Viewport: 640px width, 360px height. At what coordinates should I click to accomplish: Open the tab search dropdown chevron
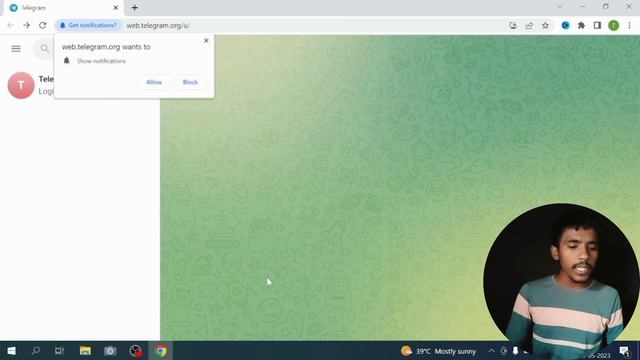560,6
